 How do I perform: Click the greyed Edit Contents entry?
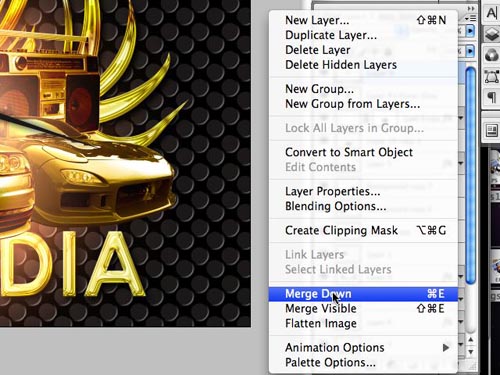(363, 167)
